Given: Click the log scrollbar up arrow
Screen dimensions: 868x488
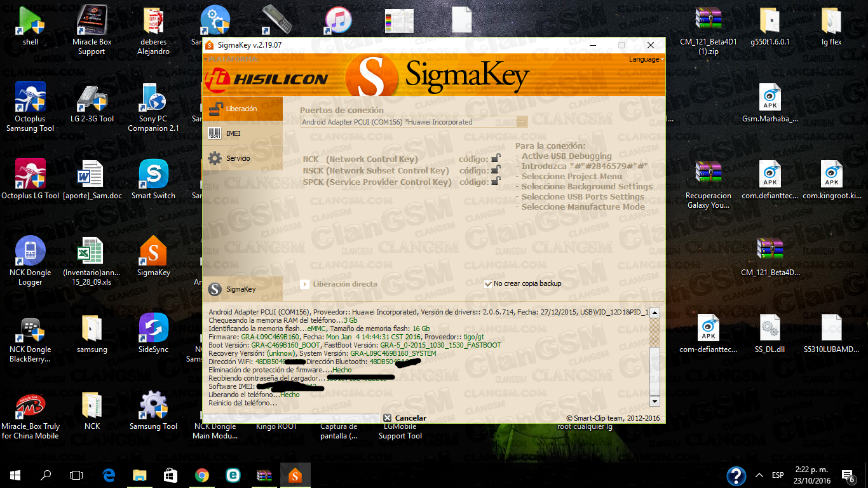Looking at the screenshot, I should pos(655,313).
